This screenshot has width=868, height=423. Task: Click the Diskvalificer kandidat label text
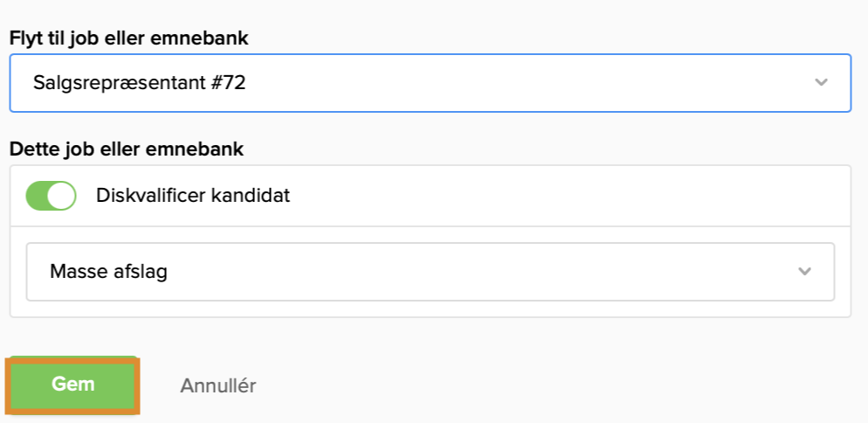click(x=193, y=196)
